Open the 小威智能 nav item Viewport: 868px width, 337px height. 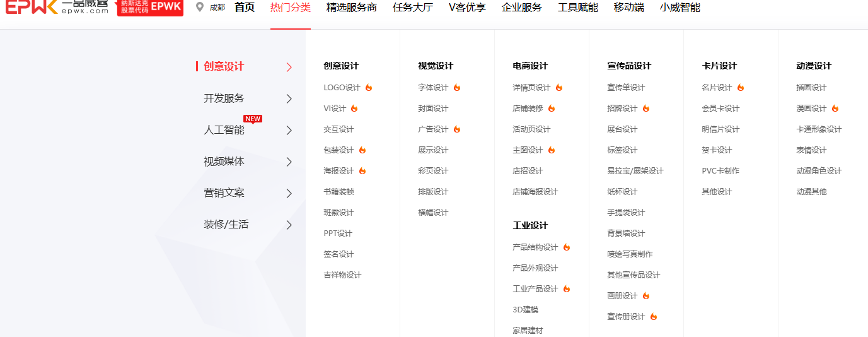point(680,8)
